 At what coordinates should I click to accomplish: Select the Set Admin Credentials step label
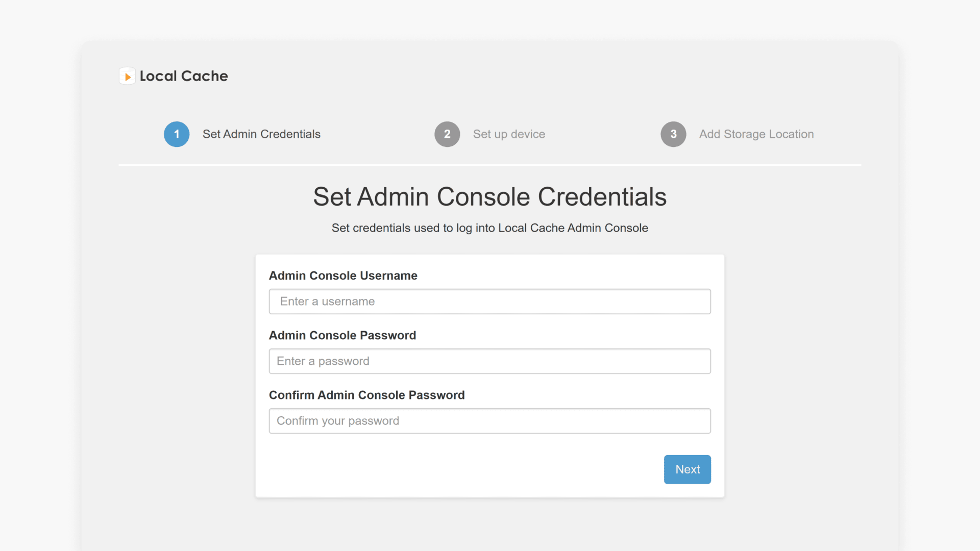point(261,134)
